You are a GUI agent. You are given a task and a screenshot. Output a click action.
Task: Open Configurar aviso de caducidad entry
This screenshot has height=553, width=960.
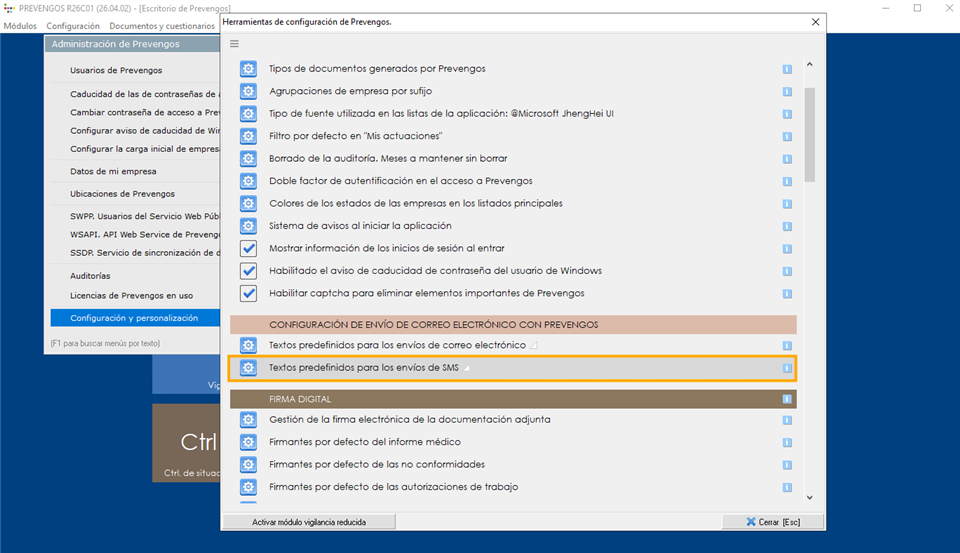coord(144,131)
